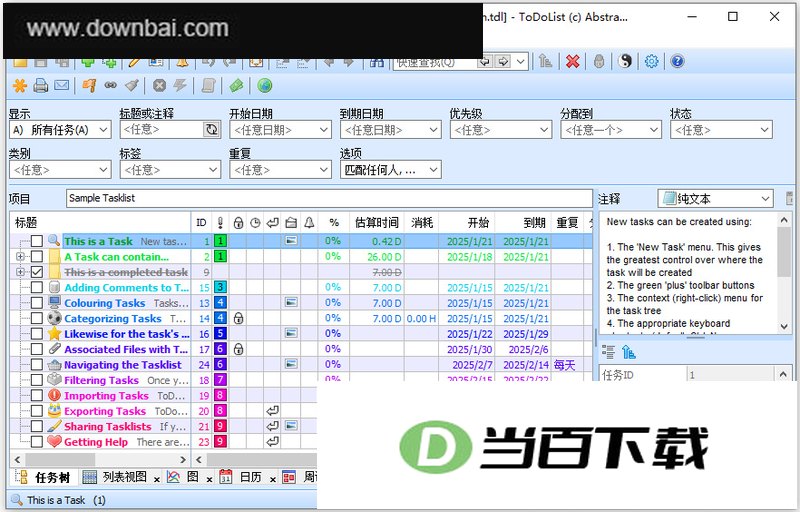The height and width of the screenshot is (512, 800).
Task: Open the 类别 filter dropdown
Action: (x=60, y=170)
